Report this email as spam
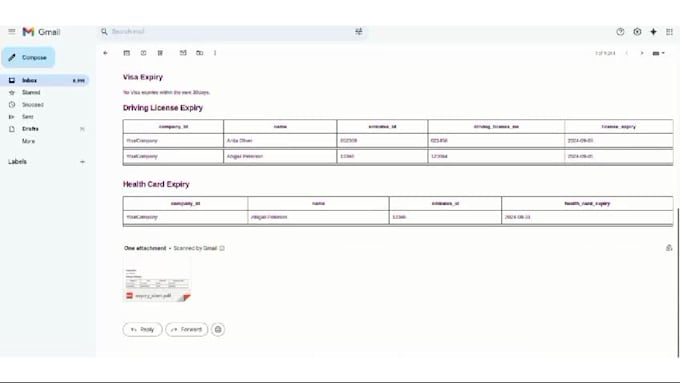Image resolution: width=680 pixels, height=383 pixels. tap(144, 53)
